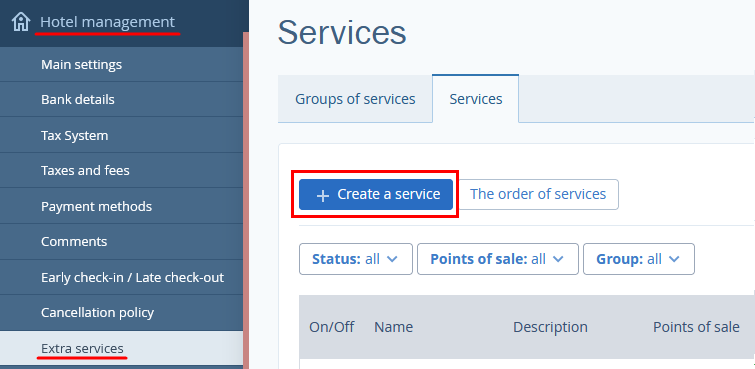Navigate to Payment methods

(121, 206)
